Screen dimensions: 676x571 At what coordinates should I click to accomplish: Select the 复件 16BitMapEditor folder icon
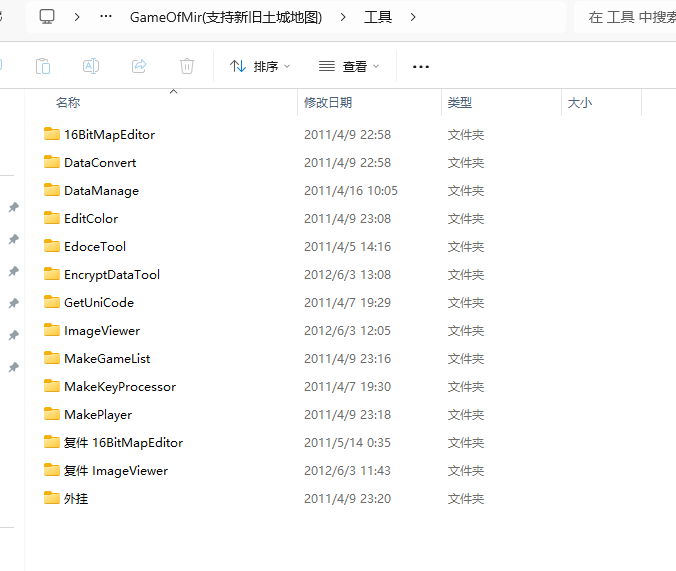(x=52, y=442)
